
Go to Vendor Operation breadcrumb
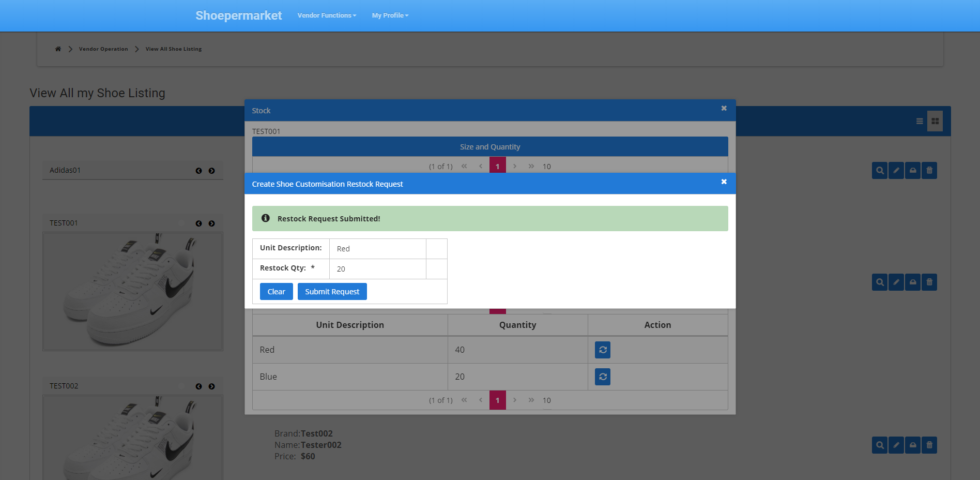(x=103, y=49)
